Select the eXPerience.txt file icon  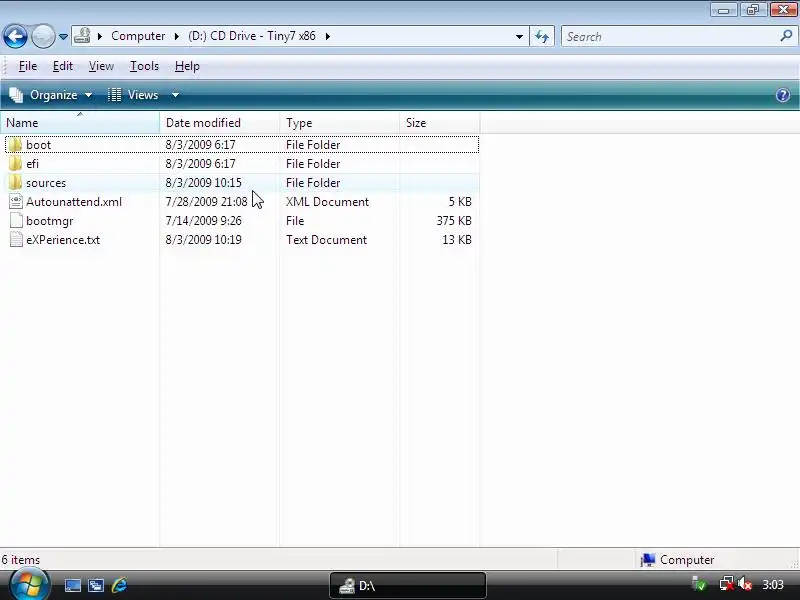(x=16, y=239)
